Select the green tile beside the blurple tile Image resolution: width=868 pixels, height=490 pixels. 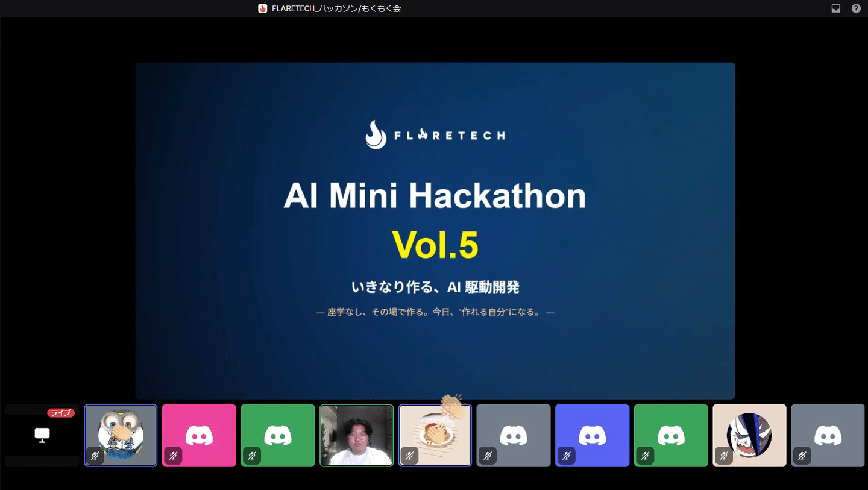[x=671, y=435]
